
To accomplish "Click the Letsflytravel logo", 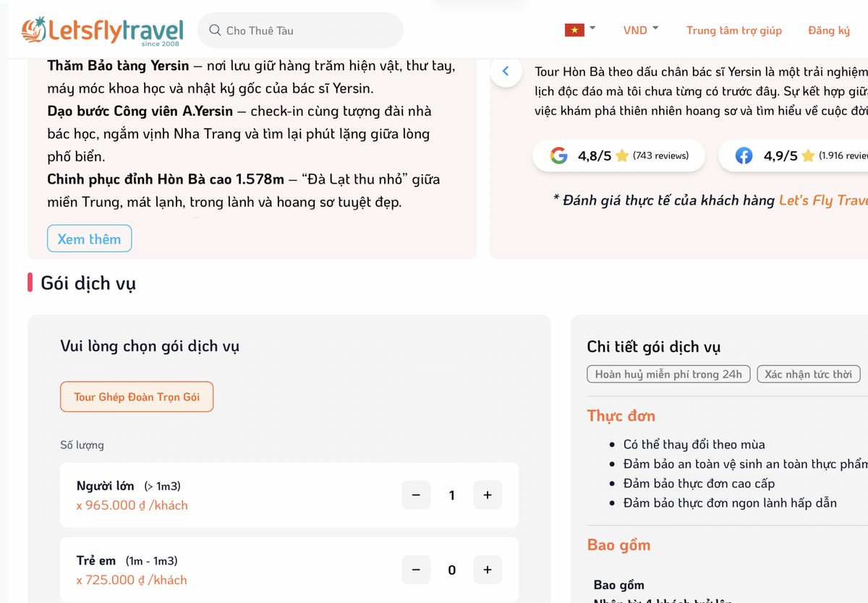I will 102,30.
